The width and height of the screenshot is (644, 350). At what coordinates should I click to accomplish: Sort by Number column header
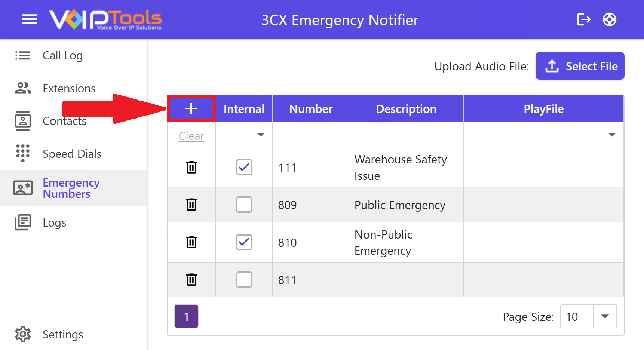[x=311, y=109]
